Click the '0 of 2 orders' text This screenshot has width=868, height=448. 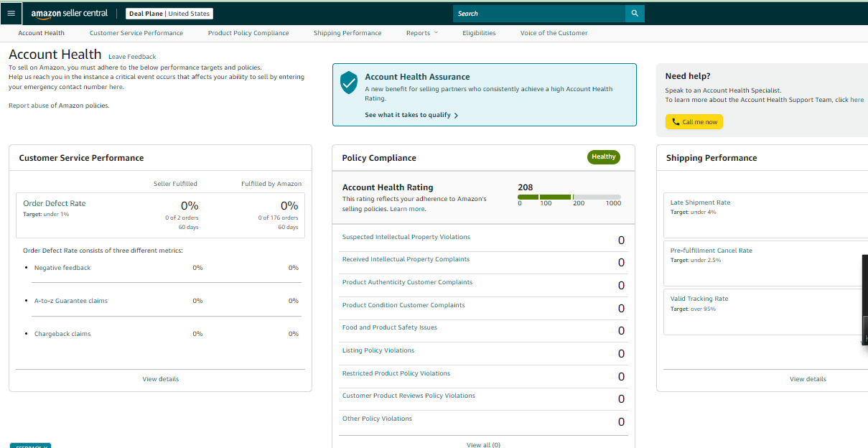(x=182, y=218)
